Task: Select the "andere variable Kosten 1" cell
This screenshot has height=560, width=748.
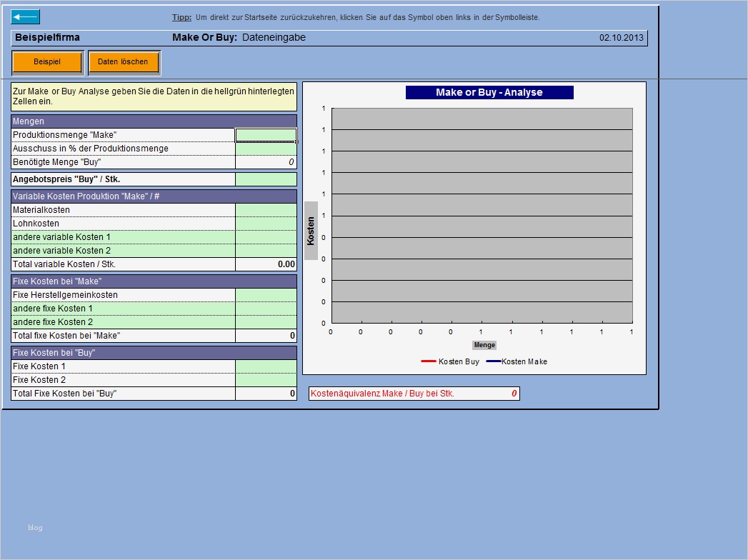Action: (266, 236)
